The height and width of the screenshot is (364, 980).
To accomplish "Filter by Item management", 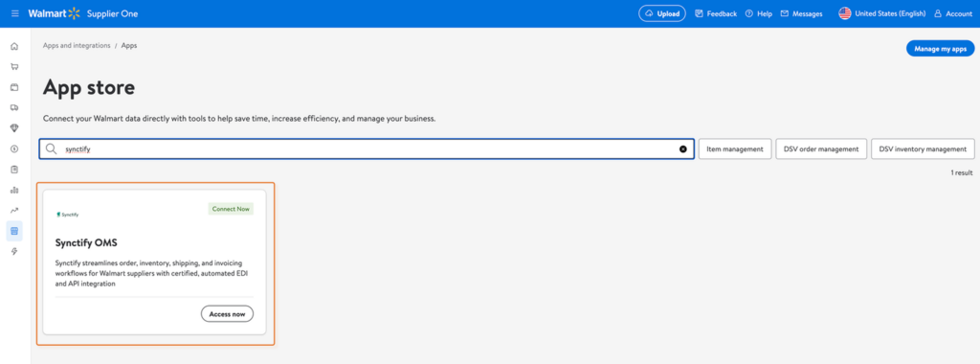I will coord(735,148).
